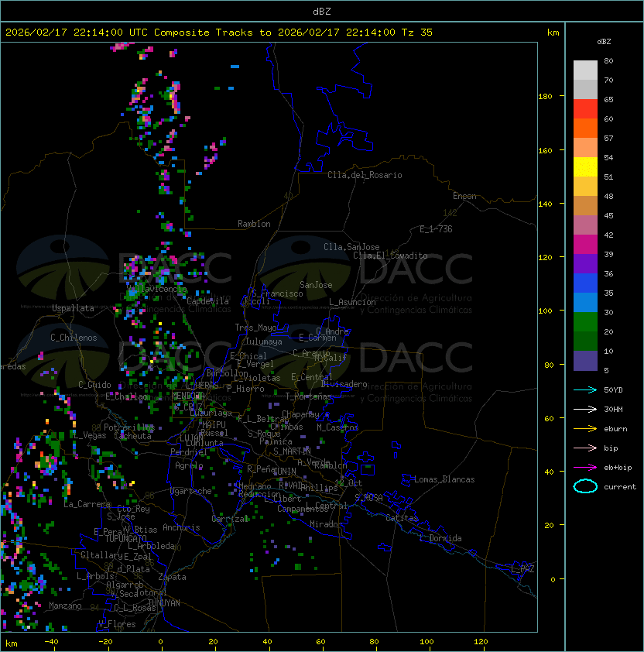Screen dimensions: 644x652
Task: Click the magenta eb+bip arrow in legend
Action: click(585, 468)
